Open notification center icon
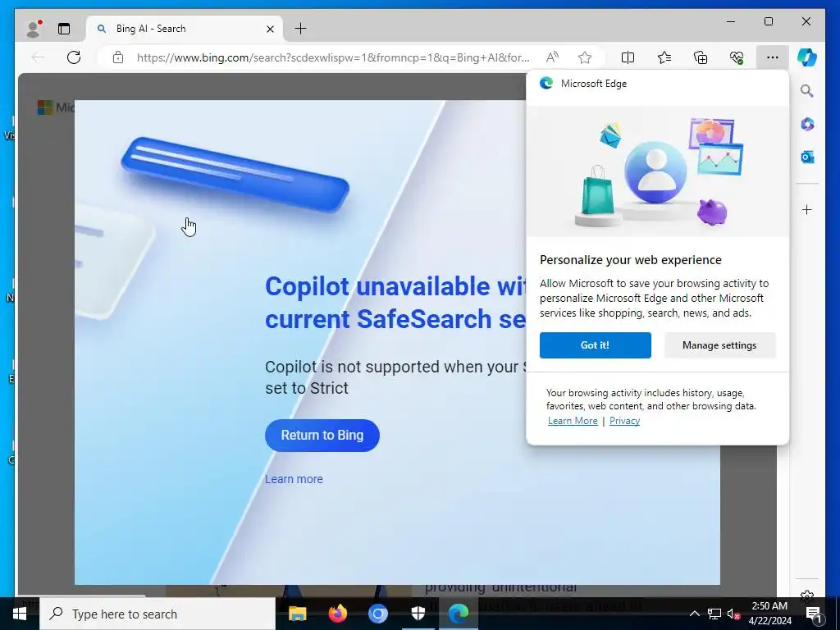 815,614
